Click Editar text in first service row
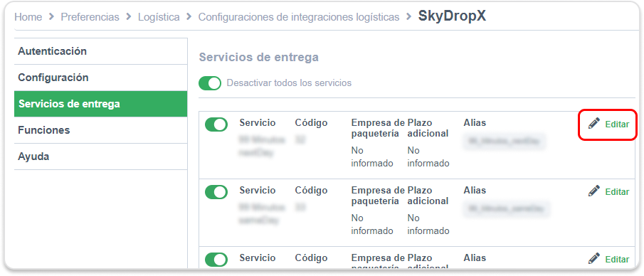Screen dimensions: 644x276 click(x=617, y=124)
